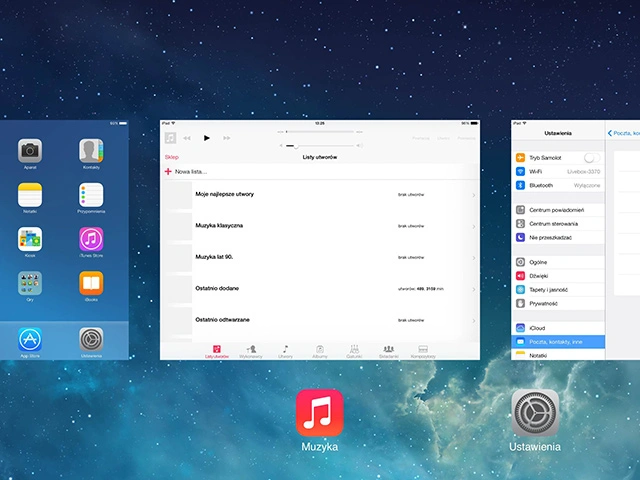Screen dimensions: 640x480
Task: Open the Kontakty app on home screen
Action: click(x=91, y=151)
